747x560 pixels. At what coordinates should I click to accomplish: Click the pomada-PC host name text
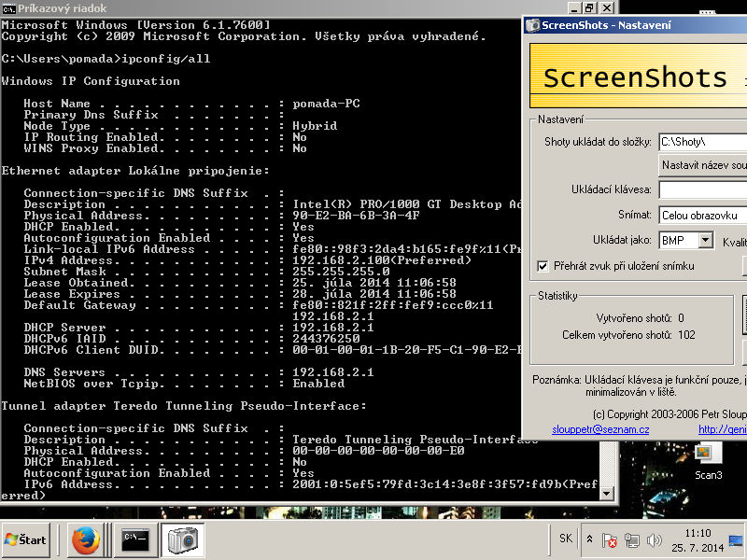point(326,104)
